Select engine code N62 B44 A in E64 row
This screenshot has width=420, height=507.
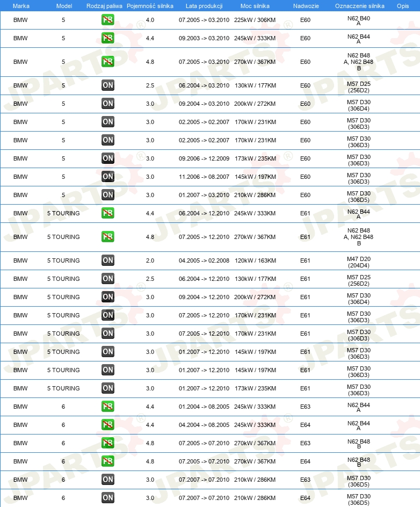pyautogui.click(x=359, y=425)
